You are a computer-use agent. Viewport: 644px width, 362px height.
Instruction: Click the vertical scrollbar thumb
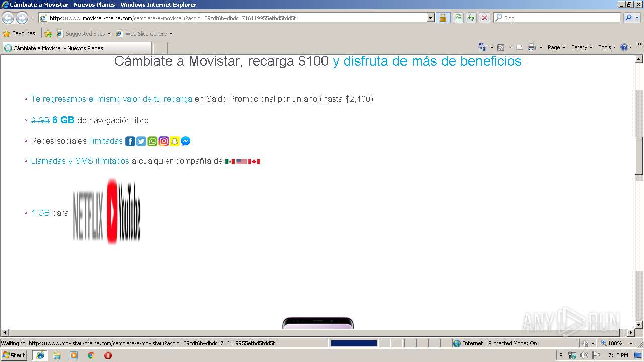click(x=639, y=156)
